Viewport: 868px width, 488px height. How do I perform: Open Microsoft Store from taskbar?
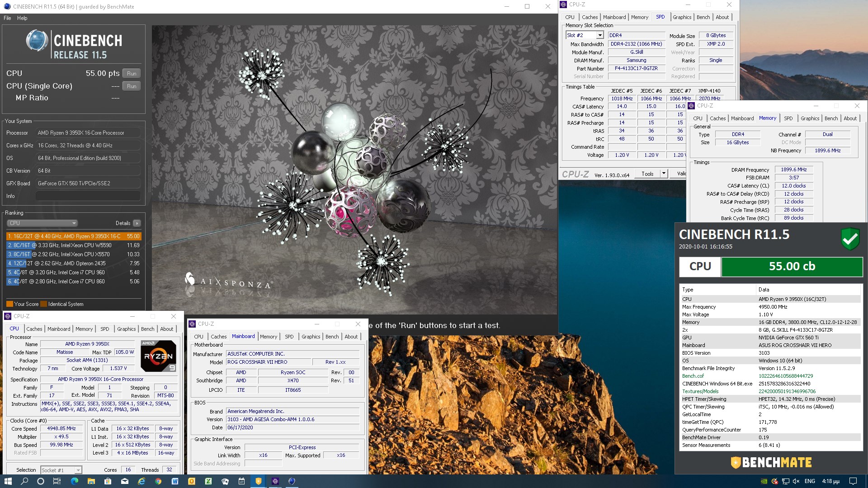point(108,481)
